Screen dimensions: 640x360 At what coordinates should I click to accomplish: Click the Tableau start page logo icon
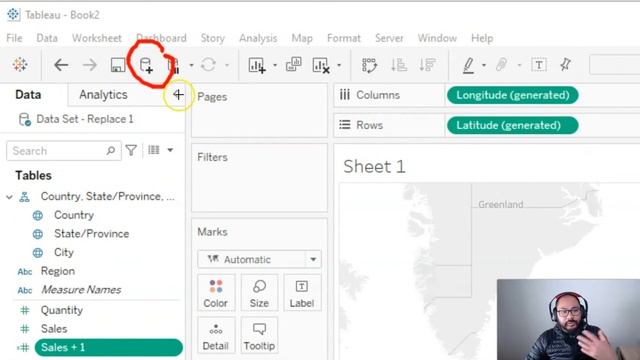[20, 64]
